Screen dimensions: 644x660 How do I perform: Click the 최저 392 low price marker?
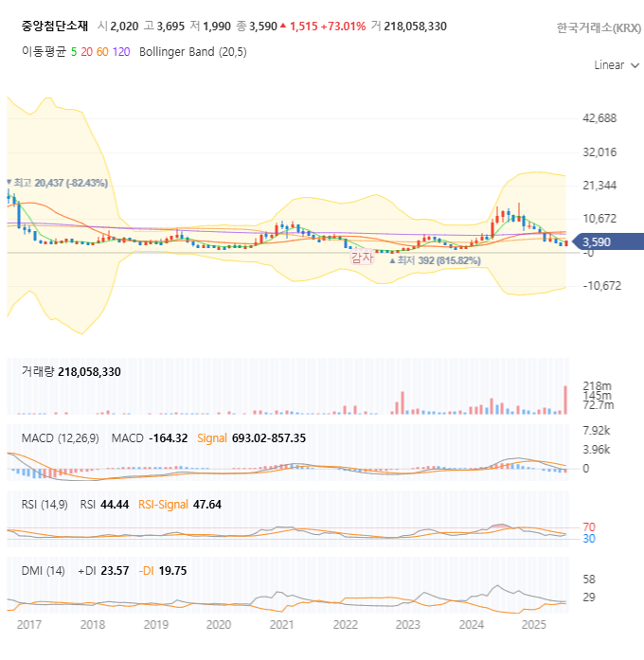point(436,260)
